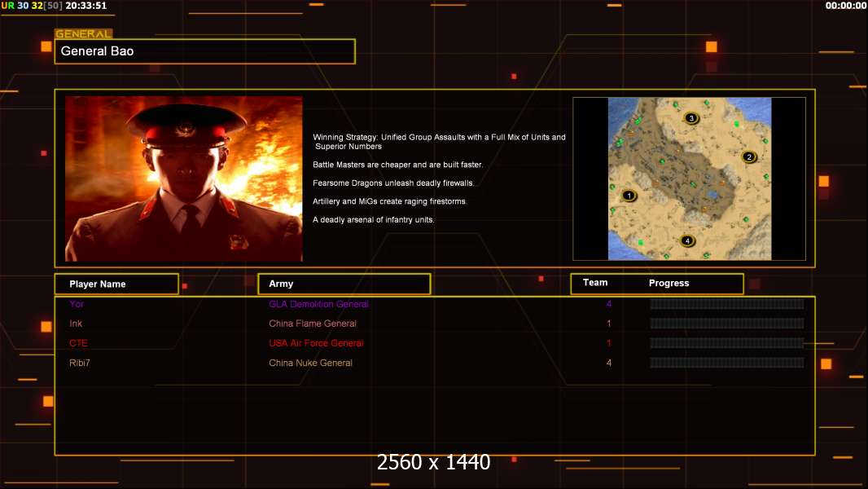Click USA Air Force General entry

tap(316, 343)
